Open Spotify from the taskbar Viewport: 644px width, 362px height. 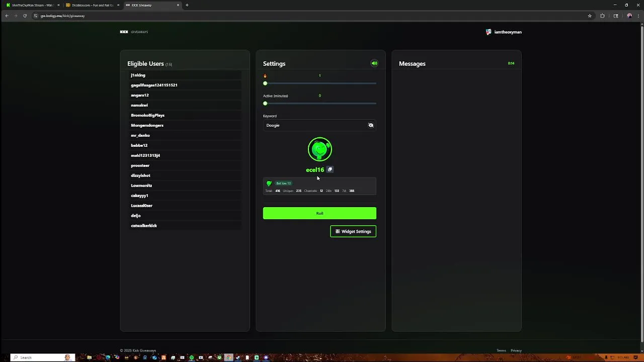coord(191,357)
